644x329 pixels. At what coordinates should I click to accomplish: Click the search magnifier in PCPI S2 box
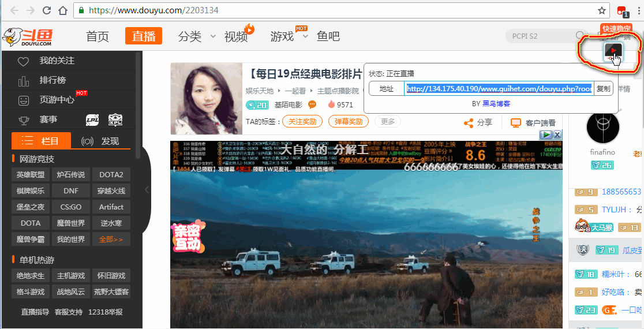(579, 36)
